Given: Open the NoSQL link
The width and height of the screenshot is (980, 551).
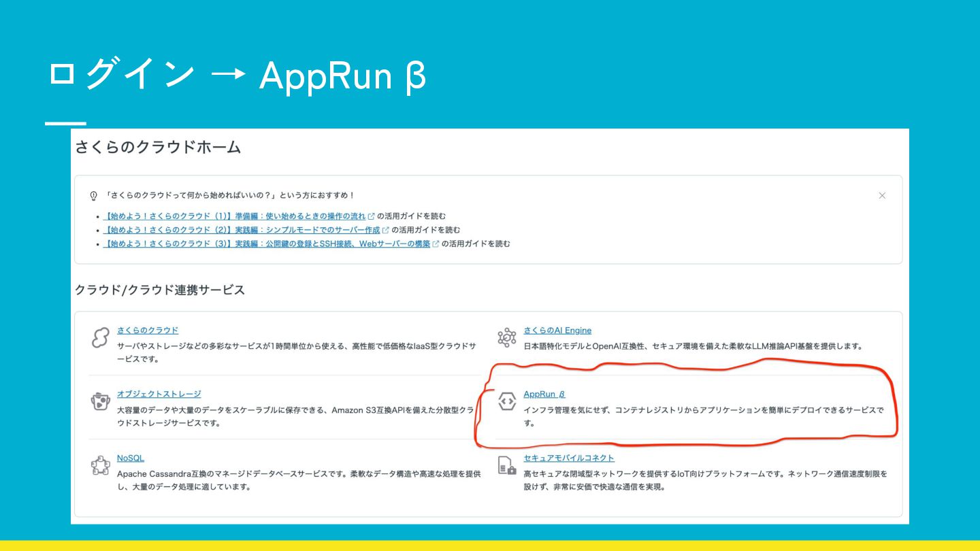Looking at the screenshot, I should click(x=131, y=458).
